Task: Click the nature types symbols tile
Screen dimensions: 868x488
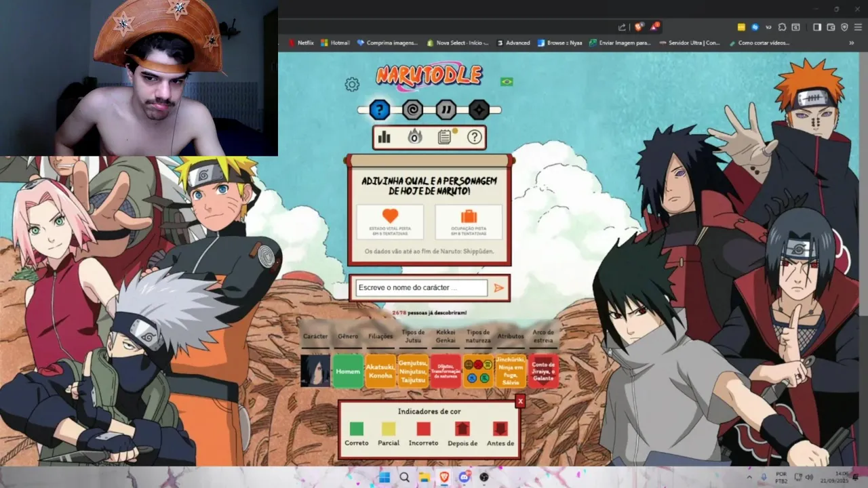Action: coord(478,371)
